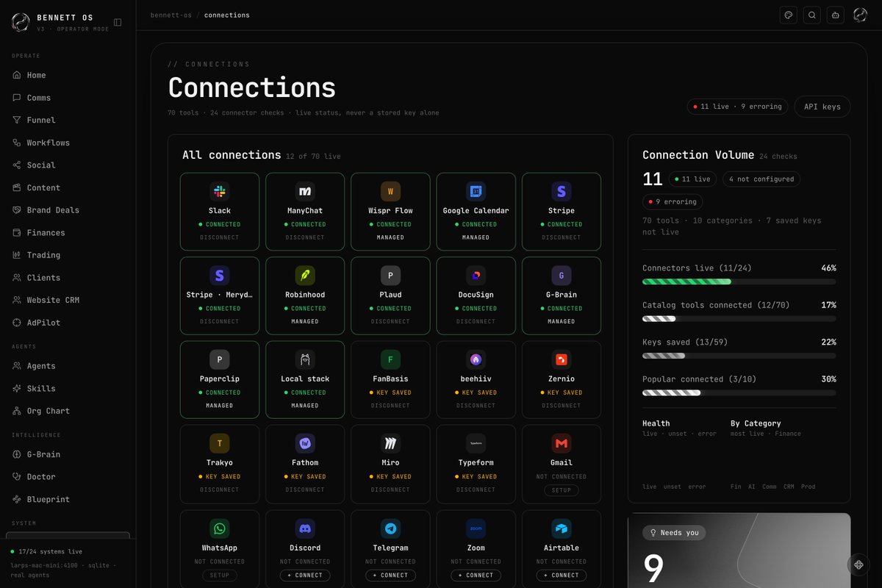Image resolution: width=882 pixels, height=588 pixels.
Task: Click Setup under Gmail
Action: click(561, 490)
